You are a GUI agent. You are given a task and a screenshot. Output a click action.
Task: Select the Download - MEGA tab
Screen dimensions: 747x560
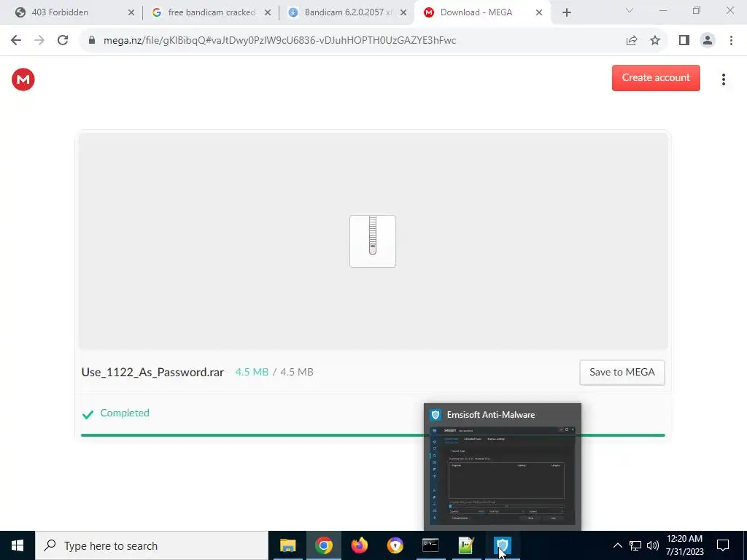point(482,12)
